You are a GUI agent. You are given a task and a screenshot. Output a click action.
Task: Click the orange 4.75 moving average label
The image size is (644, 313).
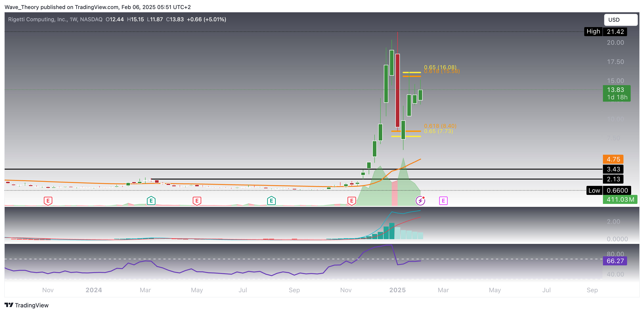tap(613, 159)
